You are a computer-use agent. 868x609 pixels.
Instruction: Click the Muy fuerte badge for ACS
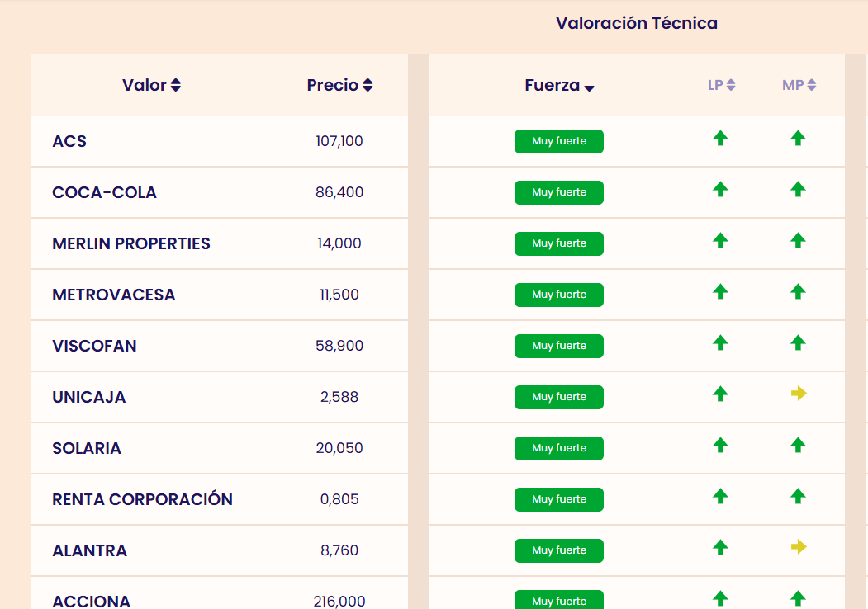tap(559, 141)
